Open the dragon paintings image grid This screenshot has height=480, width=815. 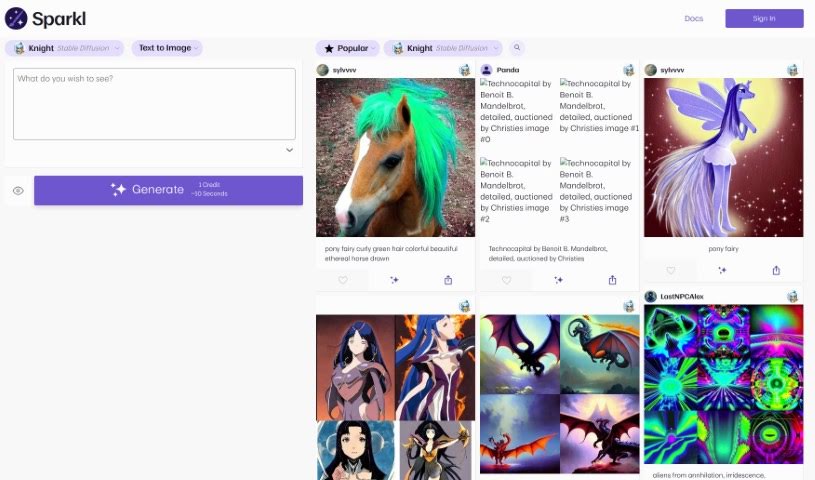(560, 394)
